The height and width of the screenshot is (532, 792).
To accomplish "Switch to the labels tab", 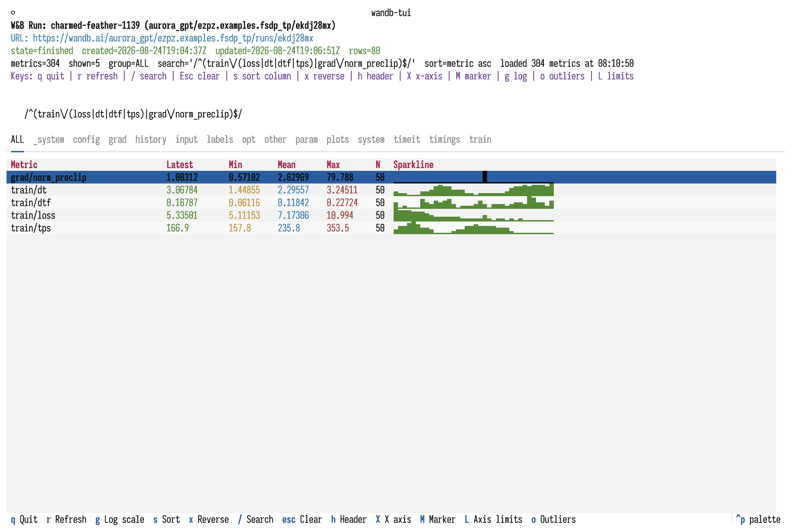I will click(x=220, y=139).
